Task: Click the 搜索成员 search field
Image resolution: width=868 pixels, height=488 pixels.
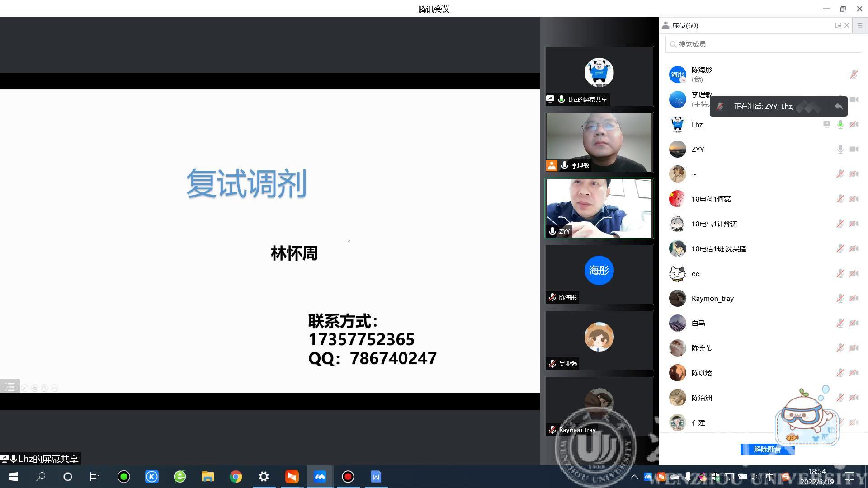Action: [763, 44]
